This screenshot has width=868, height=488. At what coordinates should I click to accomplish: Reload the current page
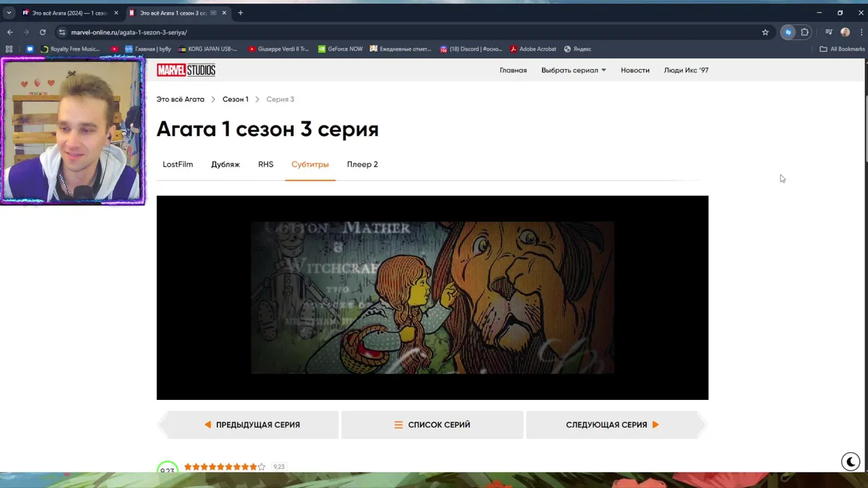pyautogui.click(x=43, y=32)
